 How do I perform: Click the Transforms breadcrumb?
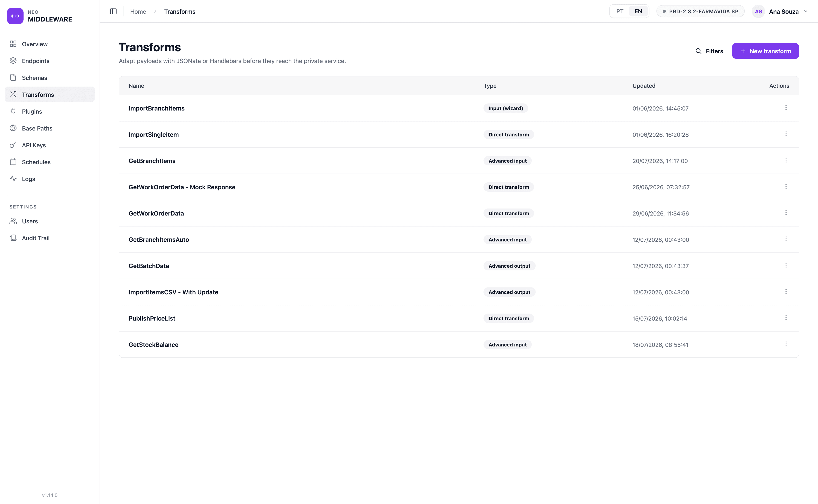point(180,11)
